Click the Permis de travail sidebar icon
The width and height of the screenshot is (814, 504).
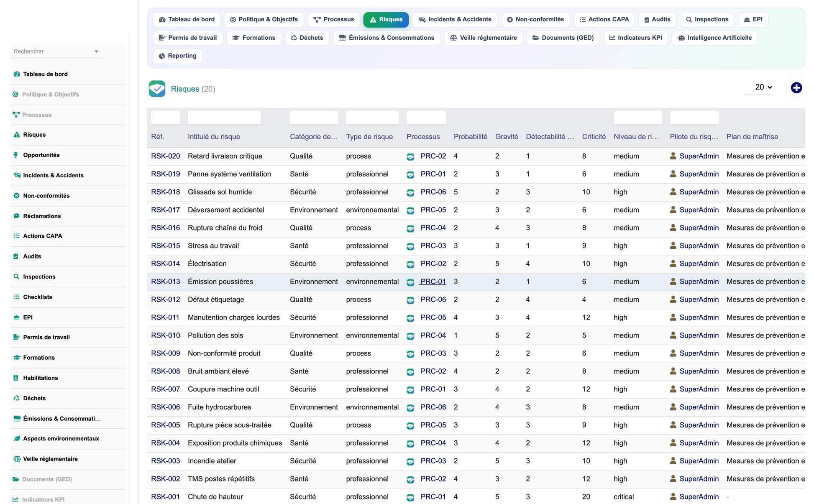(16, 337)
